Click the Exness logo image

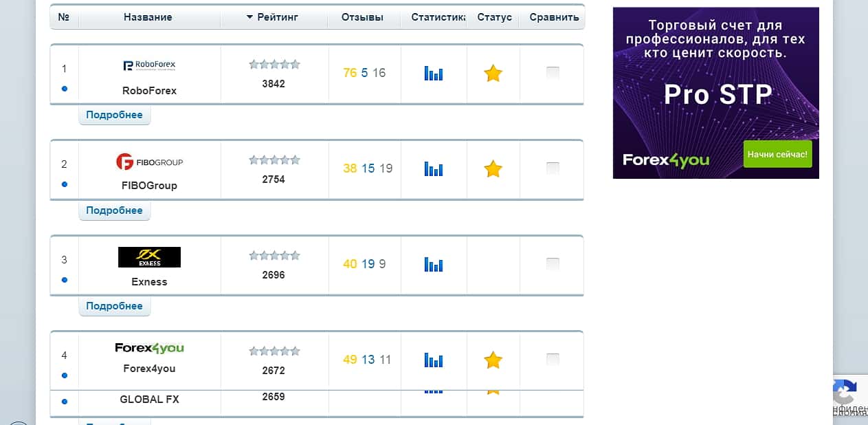[149, 257]
